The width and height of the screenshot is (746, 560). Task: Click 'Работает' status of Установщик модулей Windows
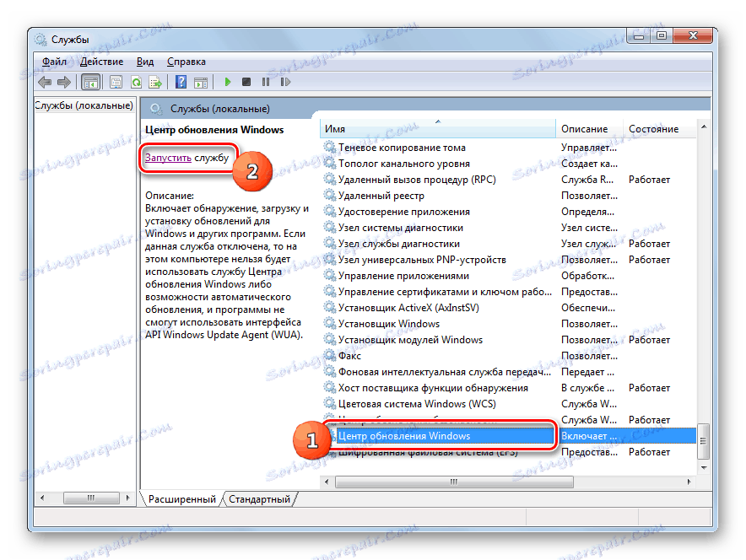(x=649, y=340)
